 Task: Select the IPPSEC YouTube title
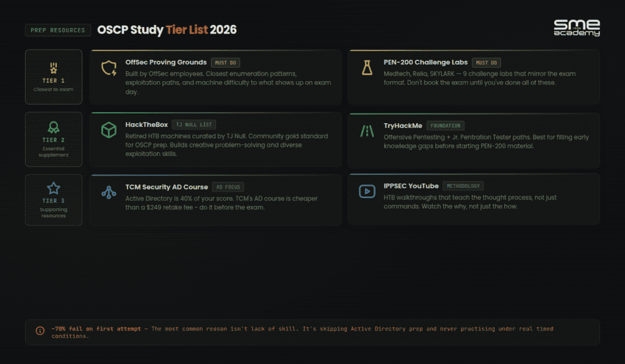pyautogui.click(x=411, y=186)
